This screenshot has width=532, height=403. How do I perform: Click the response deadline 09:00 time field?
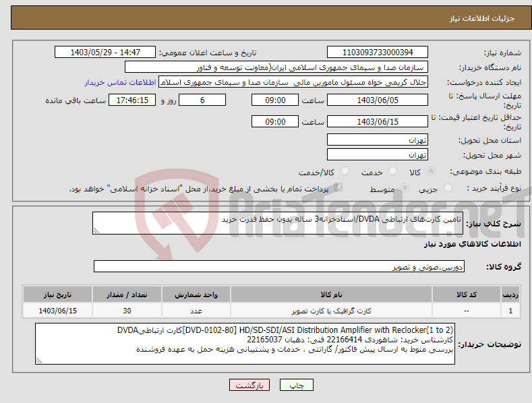275,100
